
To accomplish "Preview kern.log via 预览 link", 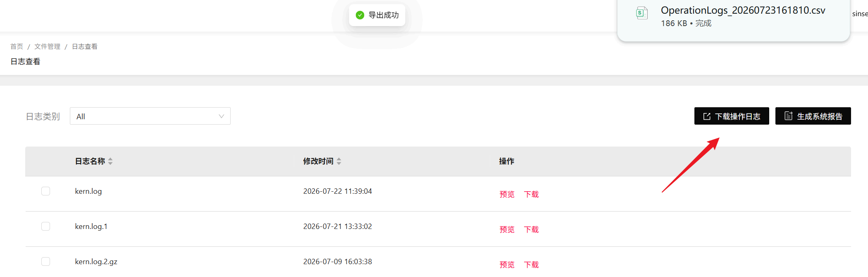I will (x=507, y=194).
